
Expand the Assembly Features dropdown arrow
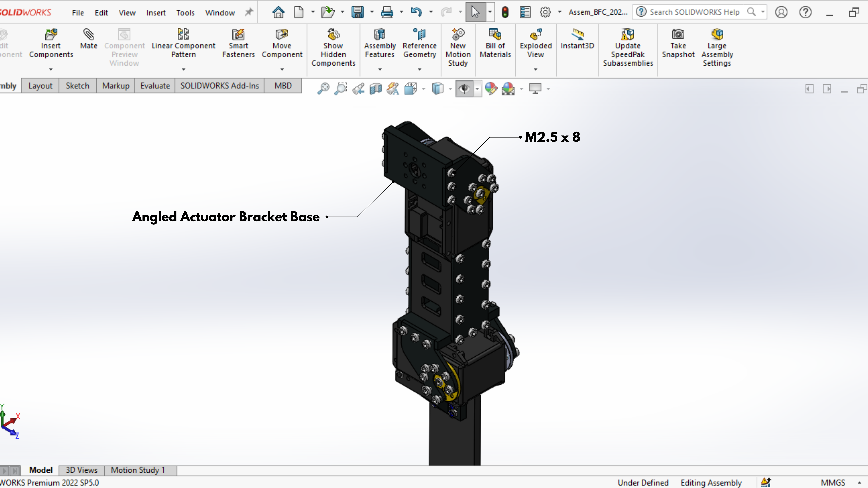point(380,69)
